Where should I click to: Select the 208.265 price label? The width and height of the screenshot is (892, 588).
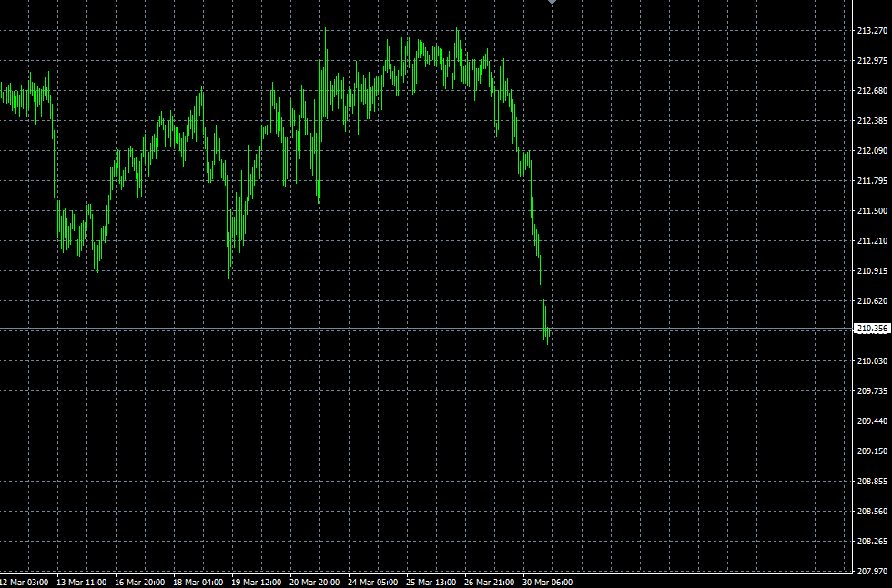pos(872,542)
